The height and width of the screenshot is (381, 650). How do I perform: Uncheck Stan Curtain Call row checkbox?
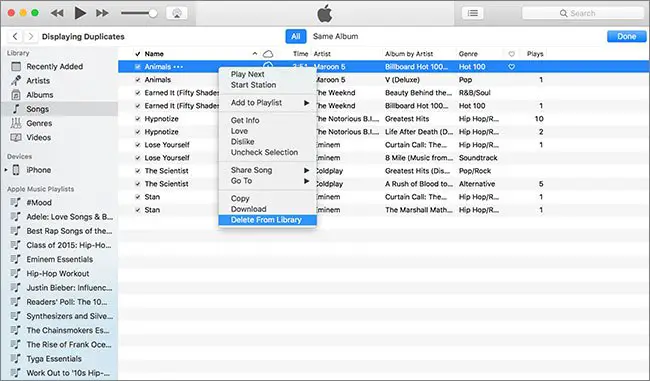click(x=138, y=197)
